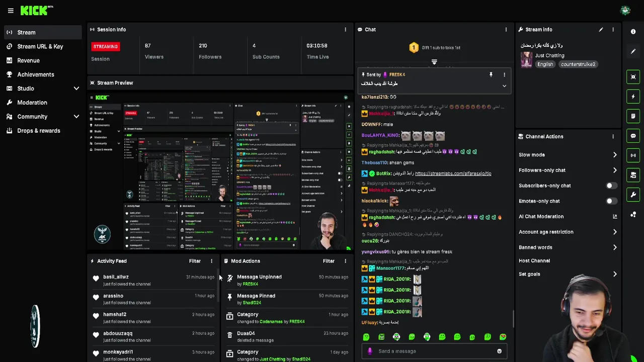This screenshot has height=362, width=644.
Task: Collapse the gift sub banner arrow
Action: tap(434, 62)
